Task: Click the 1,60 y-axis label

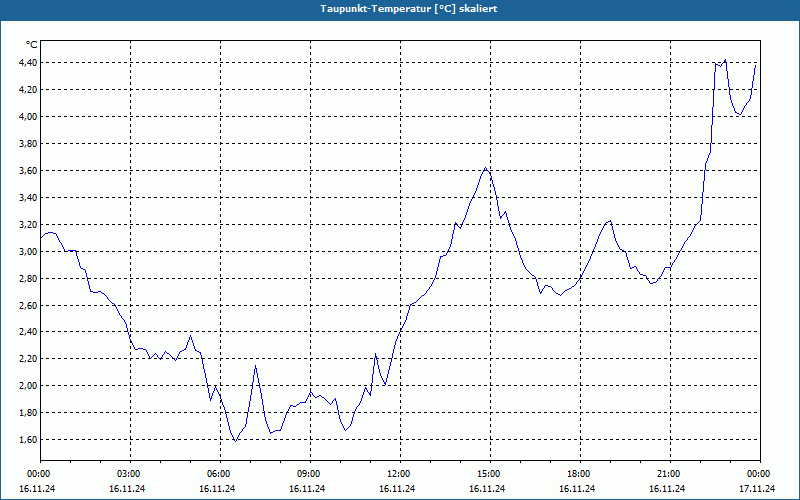Action: coord(28,440)
